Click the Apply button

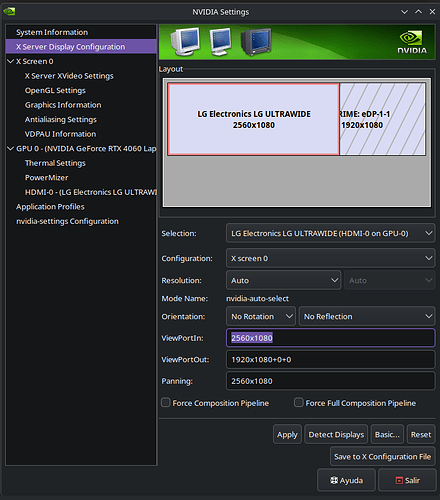pyautogui.click(x=287, y=434)
